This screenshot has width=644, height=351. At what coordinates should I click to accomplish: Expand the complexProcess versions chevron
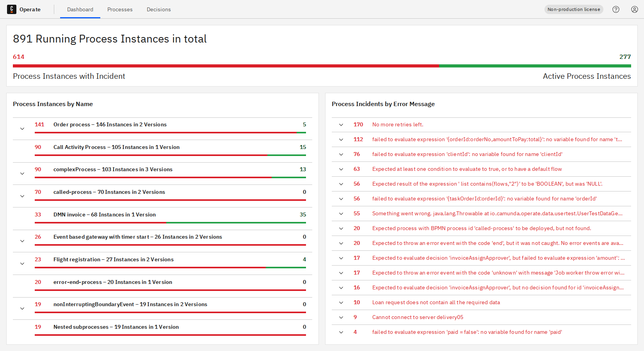tap(22, 174)
